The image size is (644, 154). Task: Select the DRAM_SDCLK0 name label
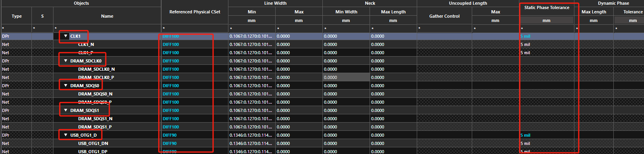coord(86,61)
